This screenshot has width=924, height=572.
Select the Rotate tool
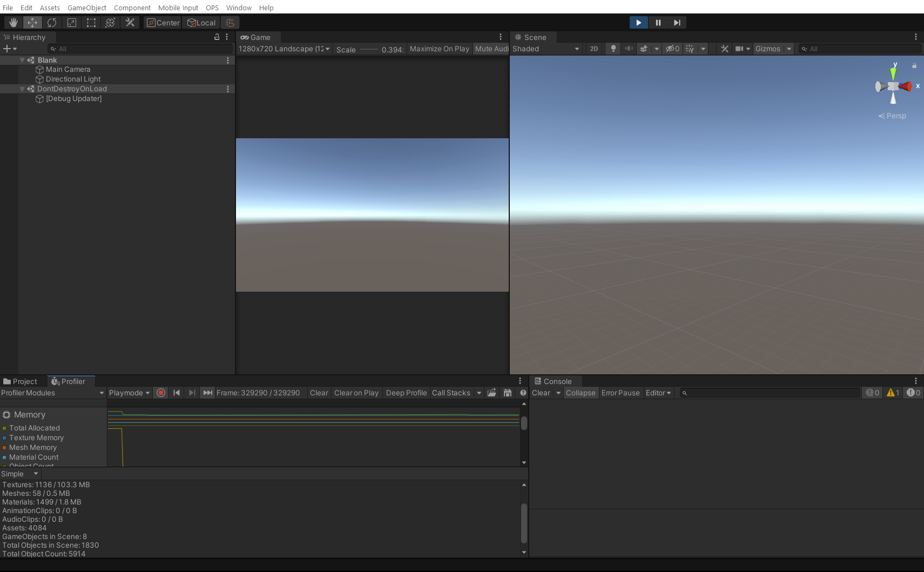[x=52, y=22]
